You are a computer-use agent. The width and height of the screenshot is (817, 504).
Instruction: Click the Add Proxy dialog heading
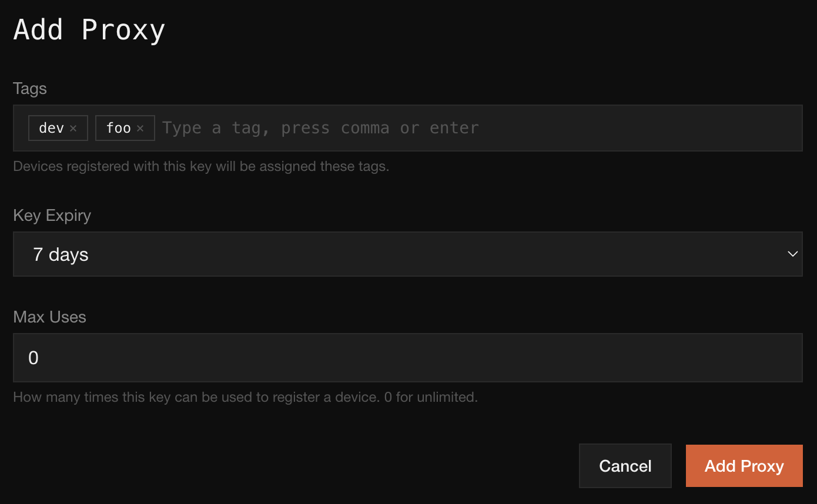point(89,30)
